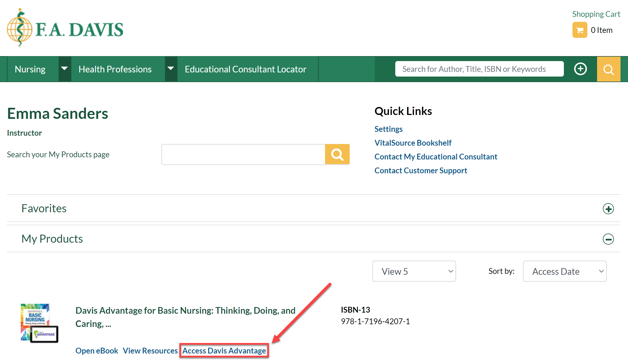Click the Basic Nursing book cover thumbnail
Image resolution: width=628 pixels, height=364 pixels.
[39, 323]
